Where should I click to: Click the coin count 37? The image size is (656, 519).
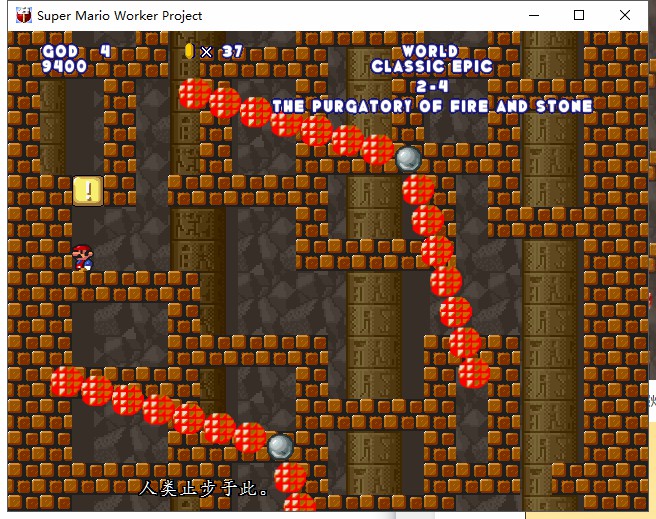233,51
